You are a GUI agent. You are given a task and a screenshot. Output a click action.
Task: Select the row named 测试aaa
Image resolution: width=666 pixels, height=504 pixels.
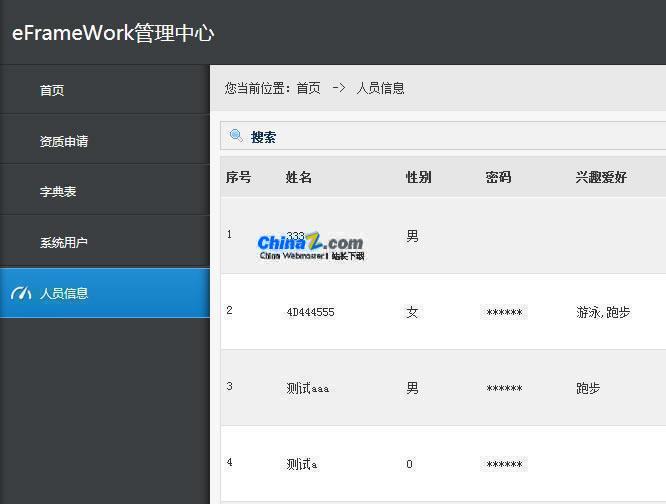[307, 388]
